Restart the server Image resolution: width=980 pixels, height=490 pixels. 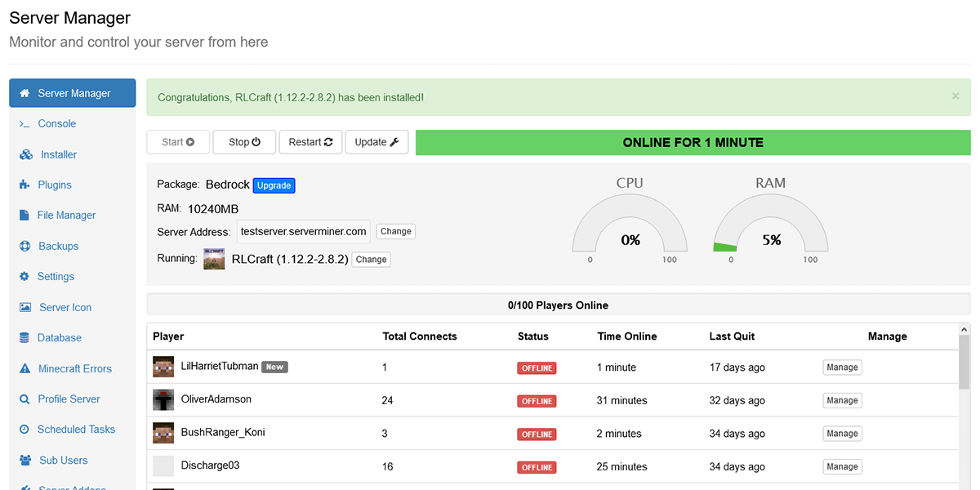coord(310,142)
